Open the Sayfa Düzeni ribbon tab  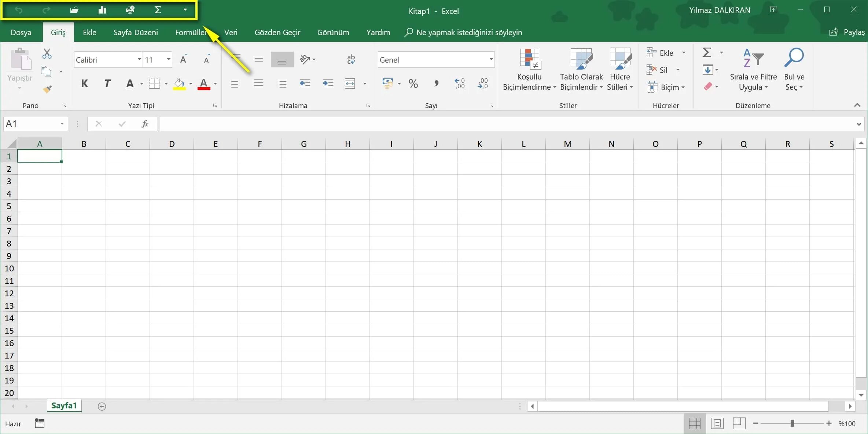[136, 32]
